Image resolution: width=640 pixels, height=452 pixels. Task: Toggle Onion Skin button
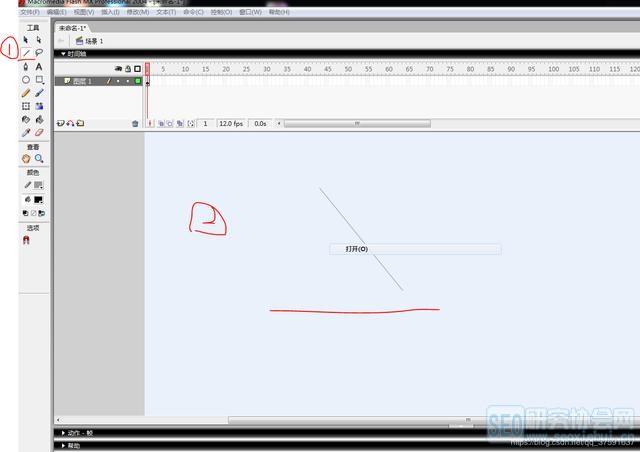[161, 123]
